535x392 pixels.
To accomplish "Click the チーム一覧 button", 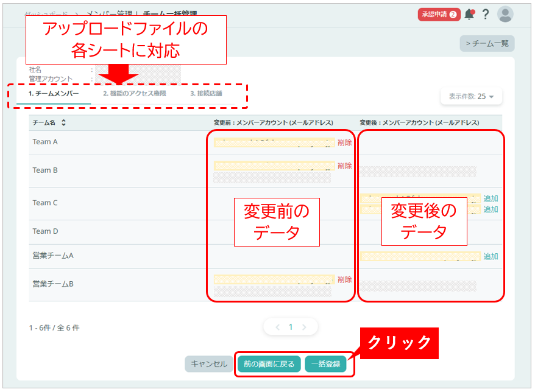I will (x=487, y=44).
